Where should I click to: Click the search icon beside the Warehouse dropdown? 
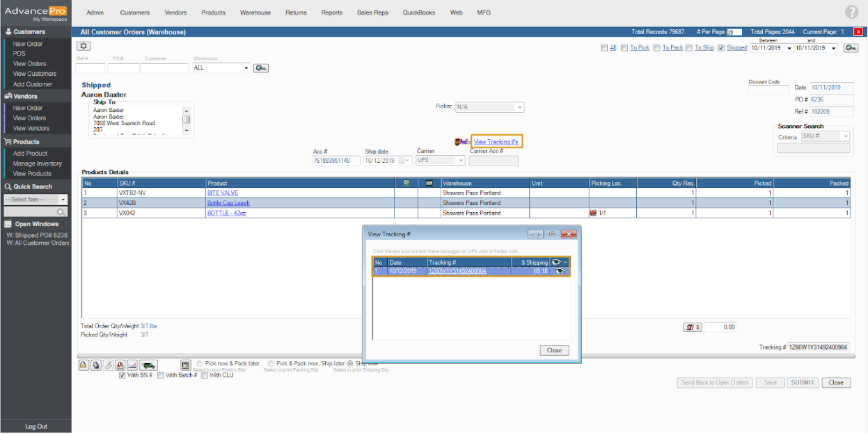tap(261, 68)
